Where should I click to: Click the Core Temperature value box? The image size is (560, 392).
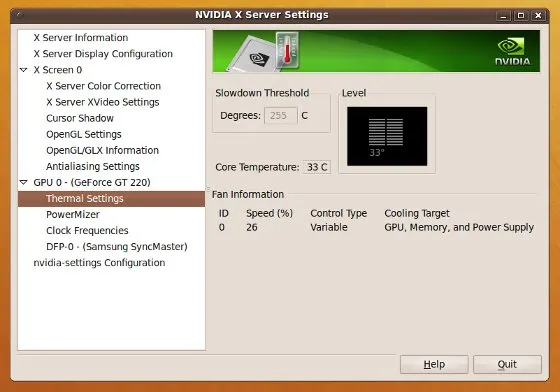[317, 167]
